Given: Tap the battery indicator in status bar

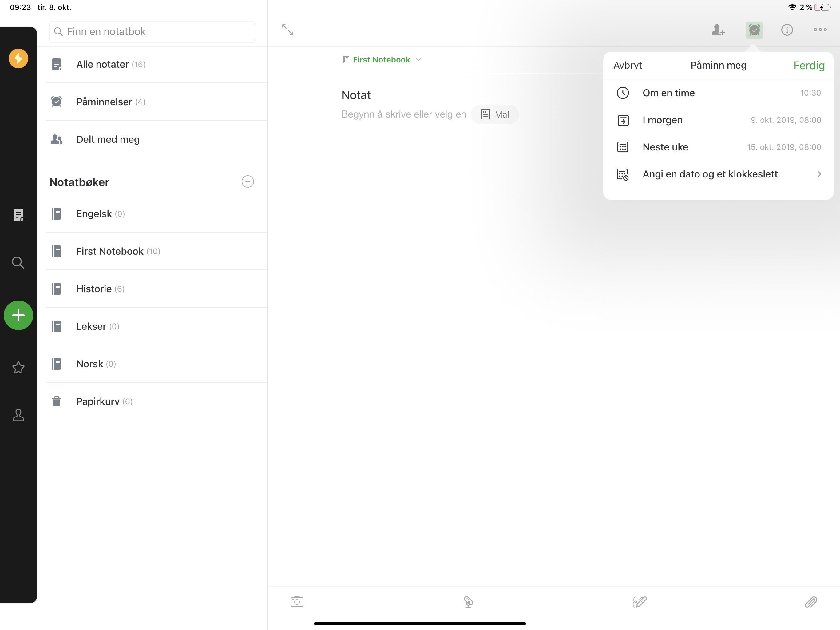Looking at the screenshot, I should [x=822, y=7].
